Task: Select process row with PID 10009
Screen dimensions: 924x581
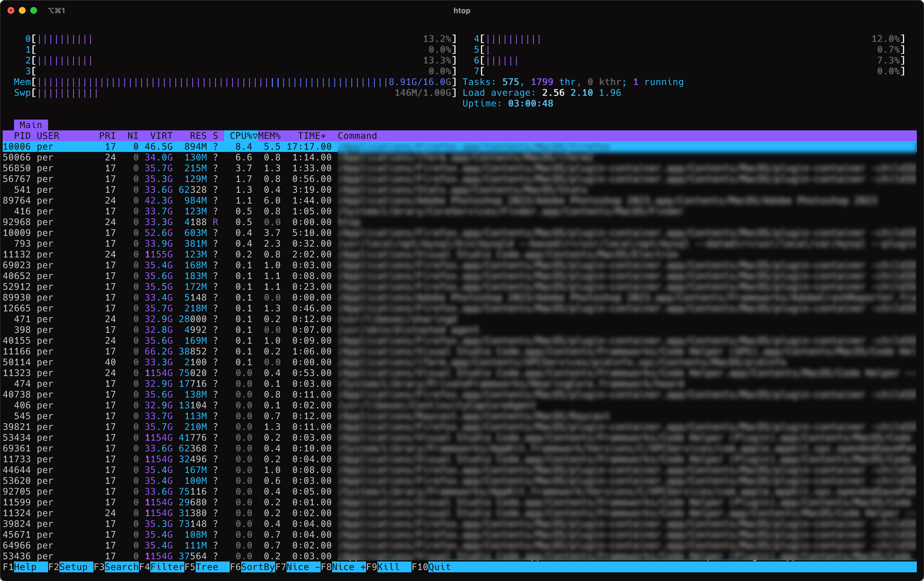Action: click(459, 233)
